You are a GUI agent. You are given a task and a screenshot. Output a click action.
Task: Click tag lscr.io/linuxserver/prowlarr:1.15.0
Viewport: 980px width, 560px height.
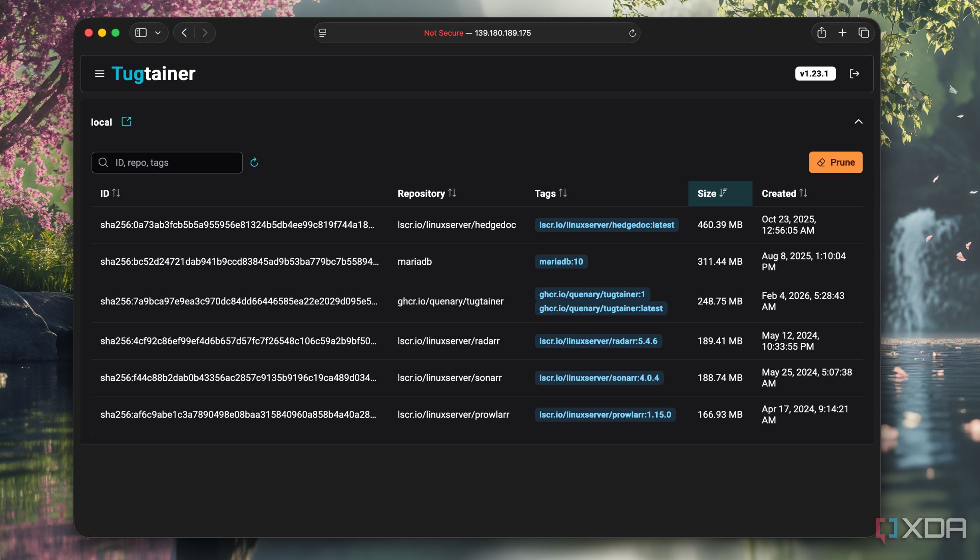coord(605,415)
